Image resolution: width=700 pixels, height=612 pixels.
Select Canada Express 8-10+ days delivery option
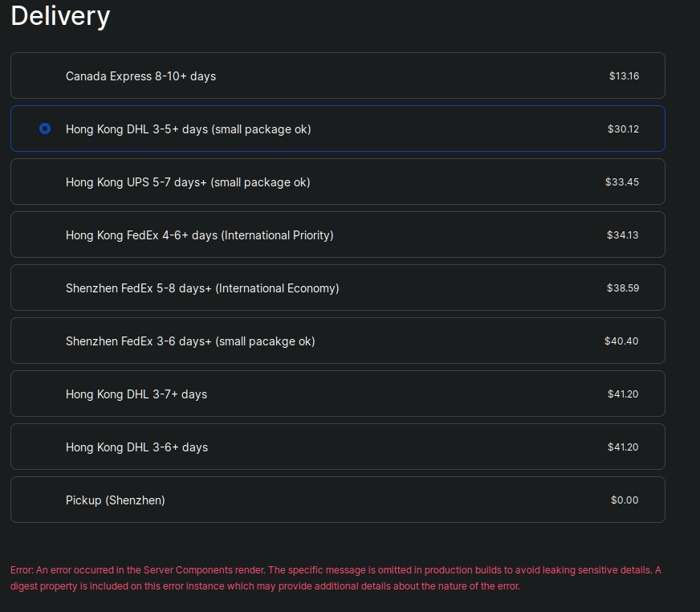pyautogui.click(x=337, y=75)
